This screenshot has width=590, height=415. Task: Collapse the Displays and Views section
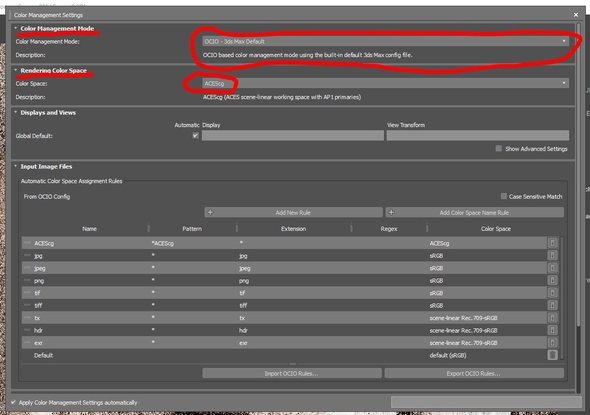15,112
